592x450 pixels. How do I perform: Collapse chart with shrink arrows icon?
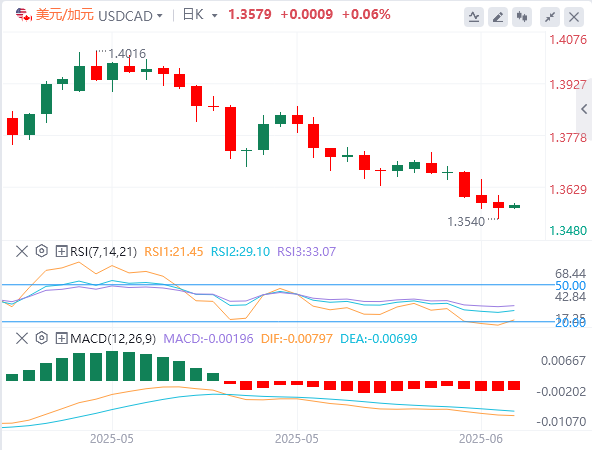[x=550, y=17]
